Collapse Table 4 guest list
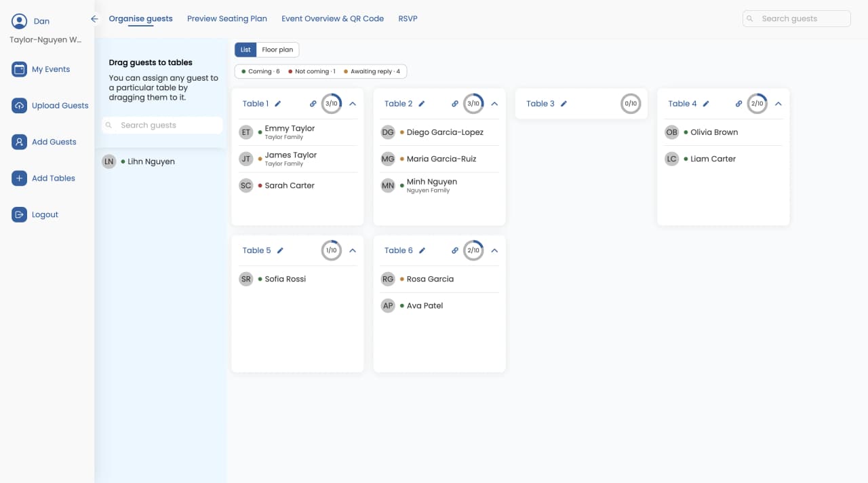The width and height of the screenshot is (868, 483). point(778,104)
